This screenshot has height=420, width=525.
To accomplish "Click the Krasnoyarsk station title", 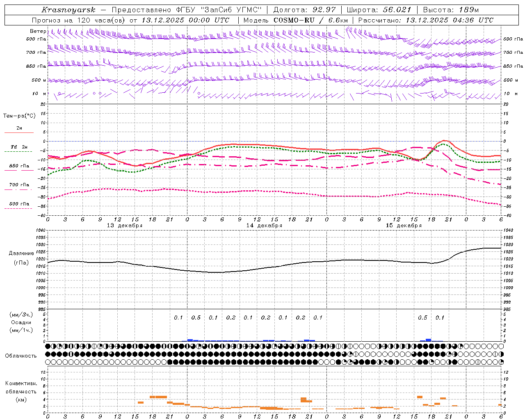I will pos(68,10).
